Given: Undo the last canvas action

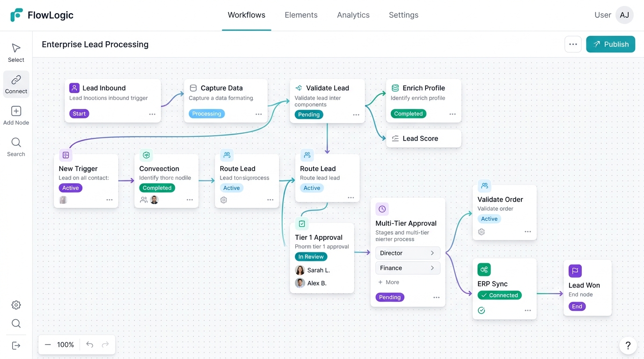Looking at the screenshot, I should tap(90, 345).
